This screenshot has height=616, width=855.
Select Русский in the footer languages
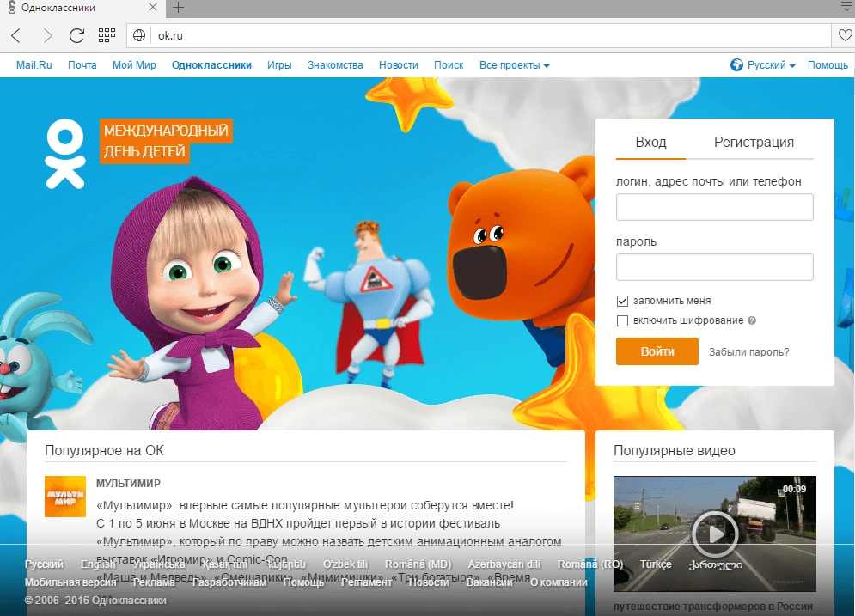(44, 564)
